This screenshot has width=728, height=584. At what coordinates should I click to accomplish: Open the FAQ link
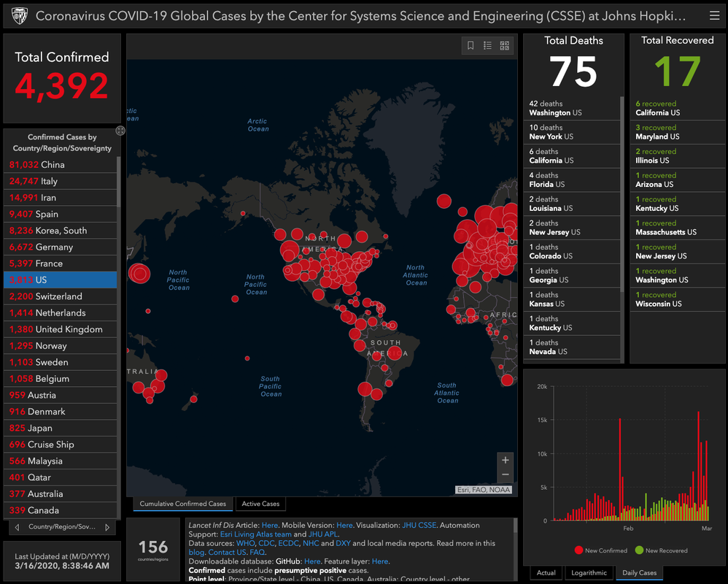click(x=257, y=553)
